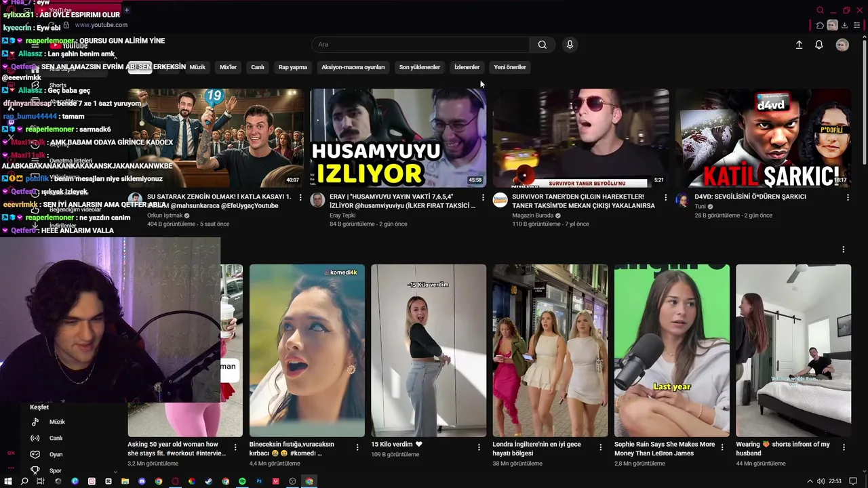
Task: Open Spotify from the taskbar
Action: coord(242,481)
